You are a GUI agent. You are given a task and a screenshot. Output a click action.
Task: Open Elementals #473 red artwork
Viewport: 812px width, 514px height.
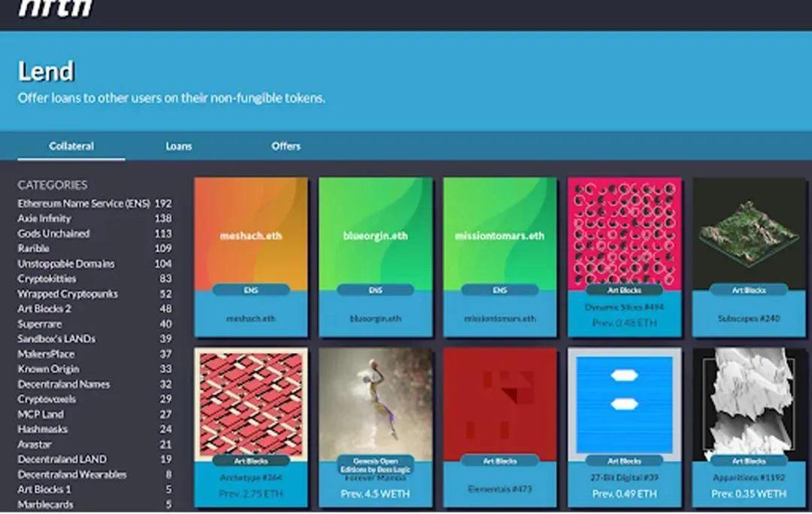pyautogui.click(x=500, y=403)
